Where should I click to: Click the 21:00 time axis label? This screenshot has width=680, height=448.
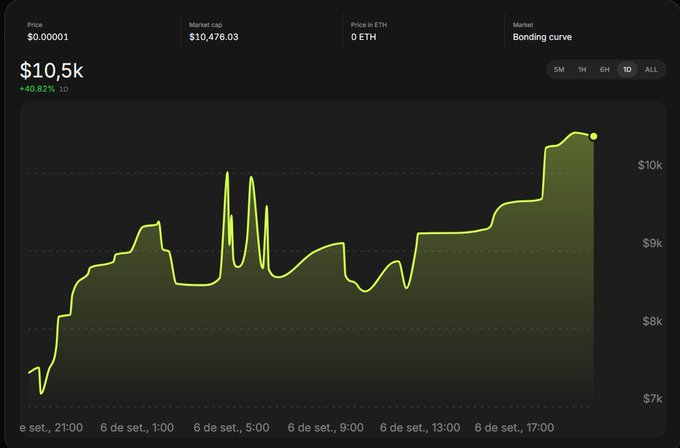(x=51, y=428)
